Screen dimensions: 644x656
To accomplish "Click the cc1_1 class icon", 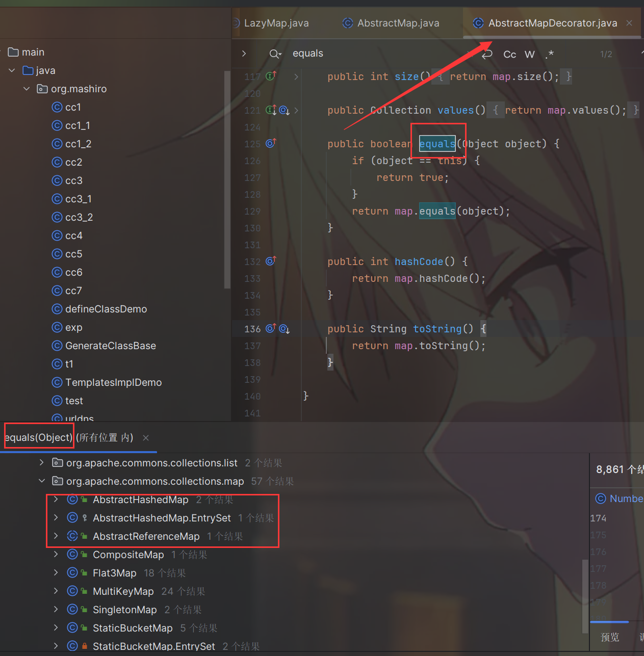I will 57,125.
